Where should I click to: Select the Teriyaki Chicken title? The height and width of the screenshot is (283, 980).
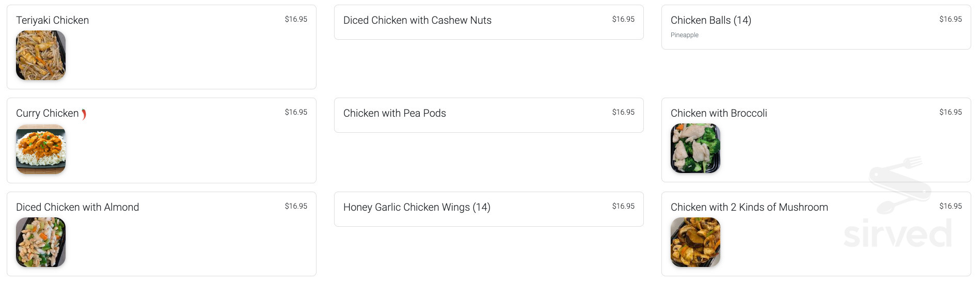tap(53, 20)
